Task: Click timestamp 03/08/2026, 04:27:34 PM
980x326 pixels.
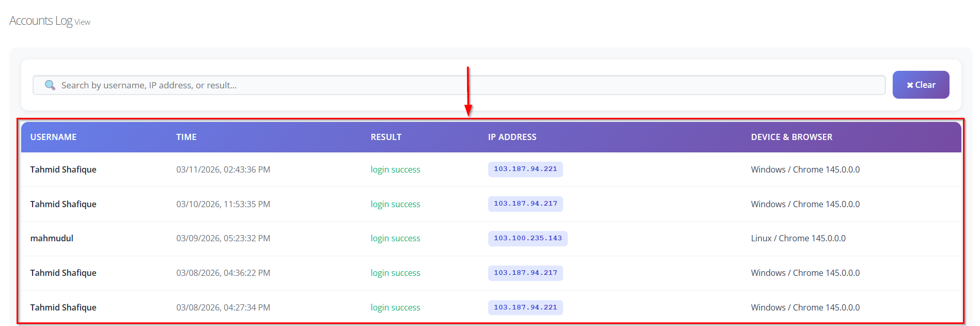Action: tap(223, 307)
